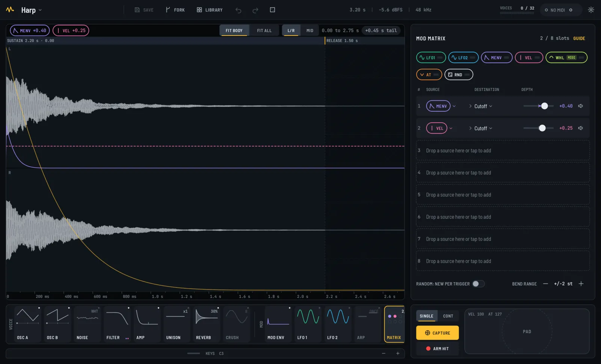Open the OSC A module tile
601x364 pixels.
(28, 324)
